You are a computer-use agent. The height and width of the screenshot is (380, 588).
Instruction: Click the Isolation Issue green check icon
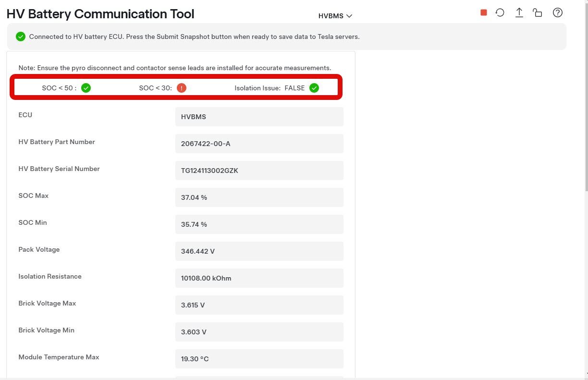point(314,88)
